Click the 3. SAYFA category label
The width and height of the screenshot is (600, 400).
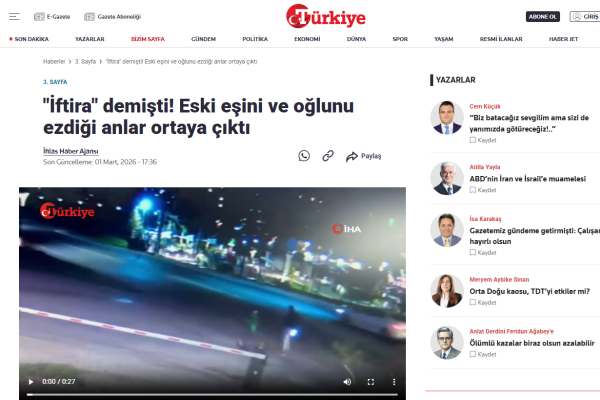[x=55, y=82]
